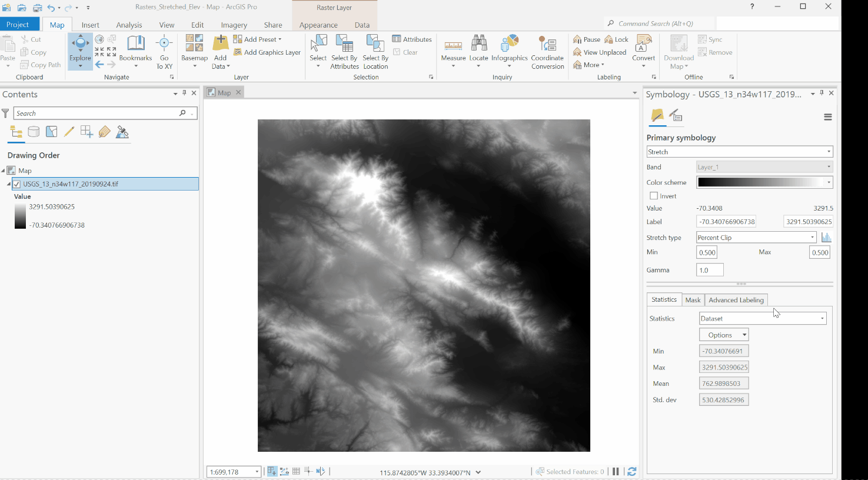Open the Analysis ribbon tab
Image resolution: width=868 pixels, height=480 pixels.
coord(129,25)
